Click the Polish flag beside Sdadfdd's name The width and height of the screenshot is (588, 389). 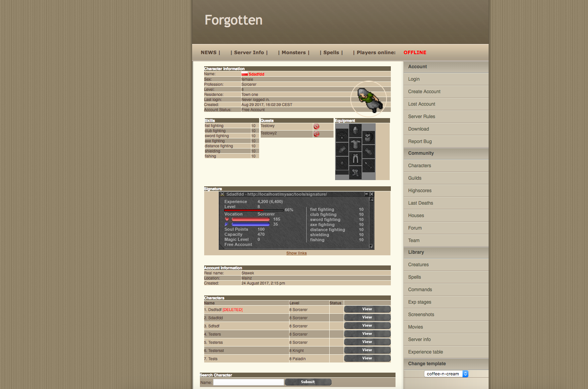(x=244, y=74)
